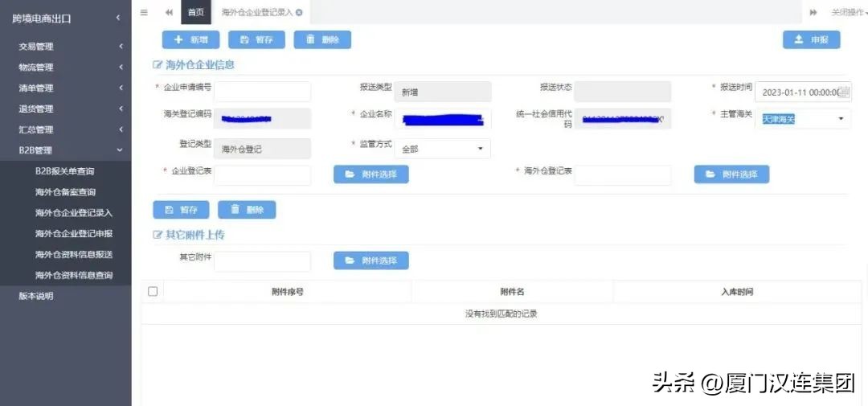This screenshot has width=868, height=406.
Task: Expand 汇总管理 menu
Action: coord(66,129)
